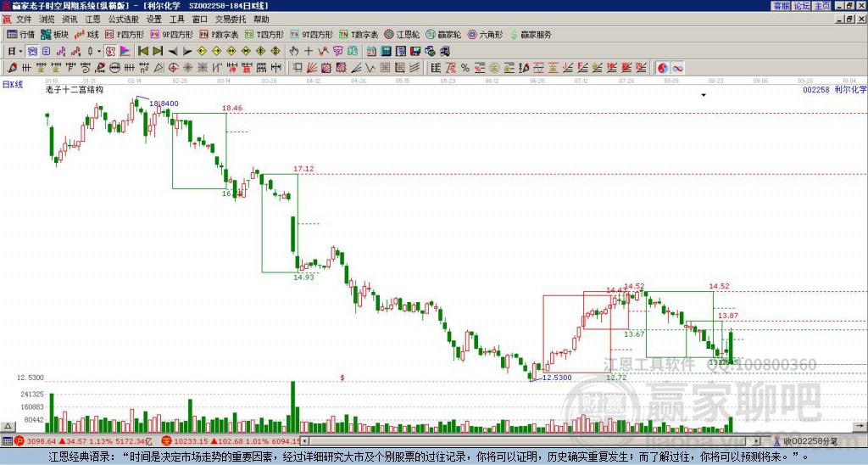Open the 资讯 menu

(70, 20)
